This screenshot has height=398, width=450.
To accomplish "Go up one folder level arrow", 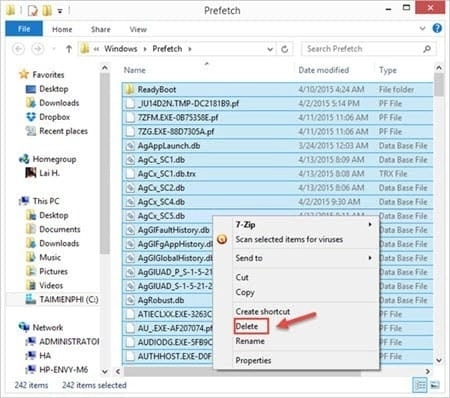I will click(69, 49).
